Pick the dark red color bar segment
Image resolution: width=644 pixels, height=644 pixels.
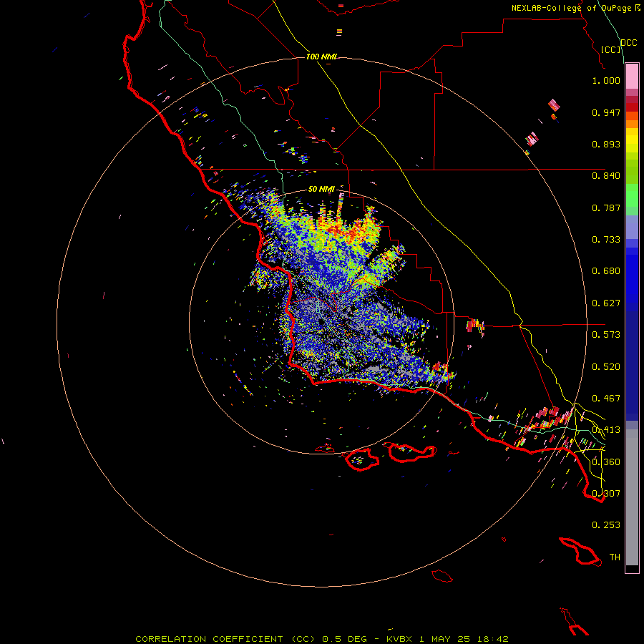point(632,107)
